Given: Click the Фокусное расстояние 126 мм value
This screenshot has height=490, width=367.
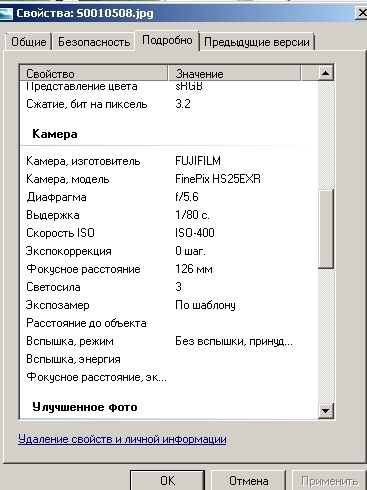Looking at the screenshot, I should point(194,269).
